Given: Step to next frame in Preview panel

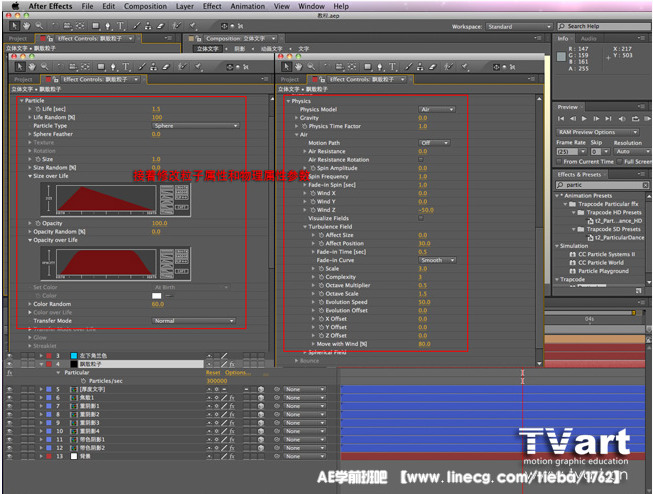Looking at the screenshot, I should pyautogui.click(x=596, y=119).
